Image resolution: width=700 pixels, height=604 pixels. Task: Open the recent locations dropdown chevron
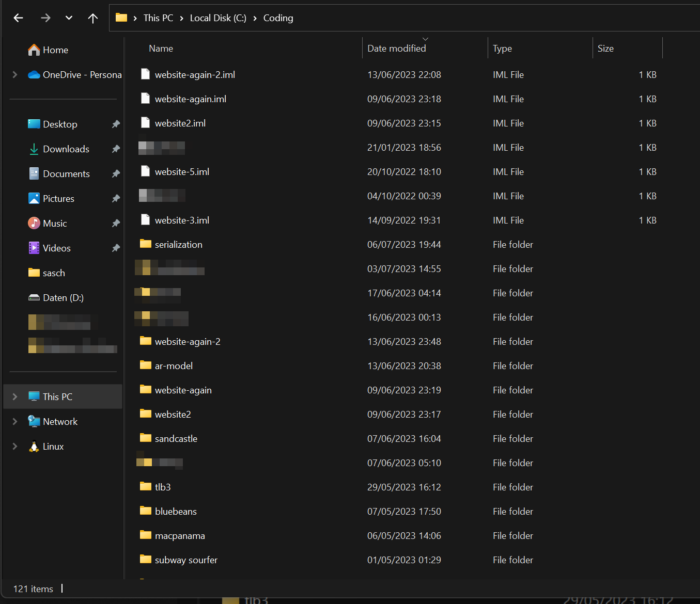coord(69,18)
